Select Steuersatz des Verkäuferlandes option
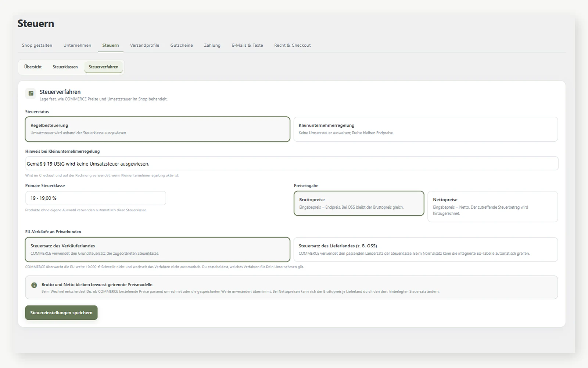 click(x=157, y=250)
